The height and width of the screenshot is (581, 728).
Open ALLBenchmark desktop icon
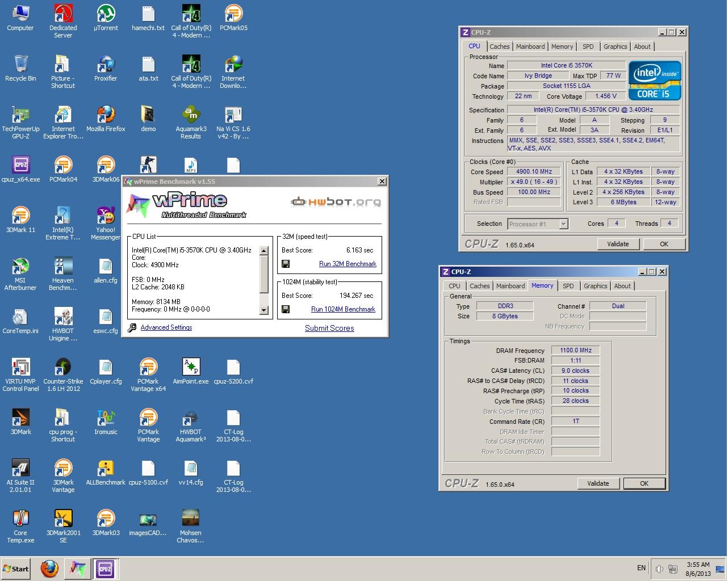tap(106, 472)
